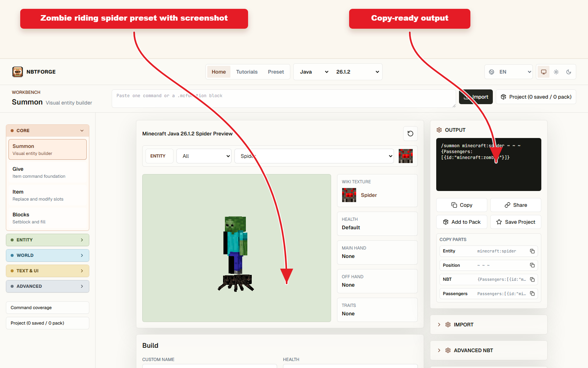Click the zombie riding spider preview
The height and width of the screenshot is (368, 588).
click(x=237, y=248)
